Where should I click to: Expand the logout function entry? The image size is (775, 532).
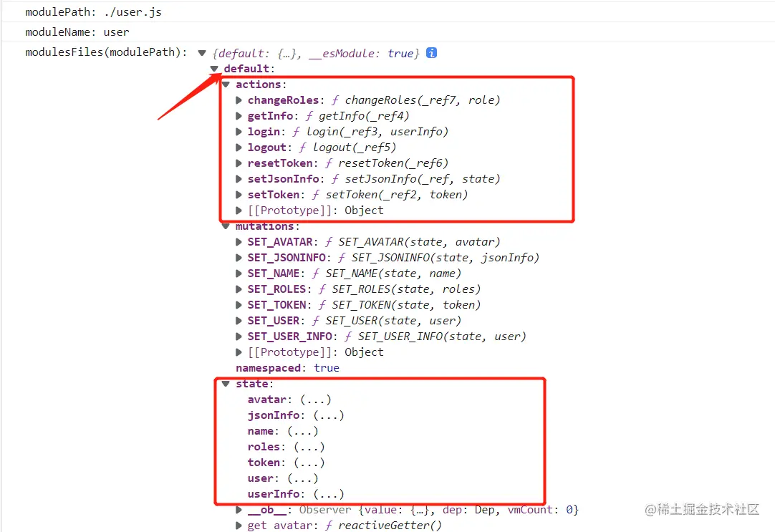pyautogui.click(x=239, y=147)
